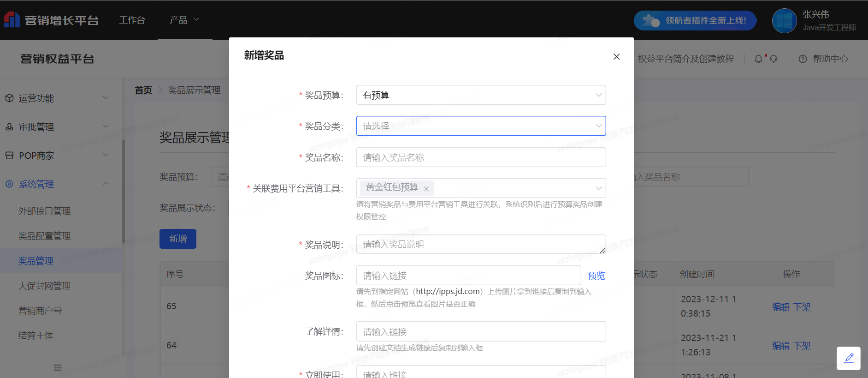The width and height of the screenshot is (868, 378).
Task: Open the 权益平台简介及创建教程 link
Action: pos(686,59)
